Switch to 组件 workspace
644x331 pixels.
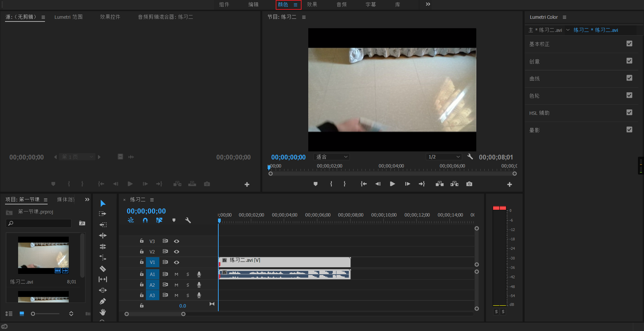tap(224, 4)
